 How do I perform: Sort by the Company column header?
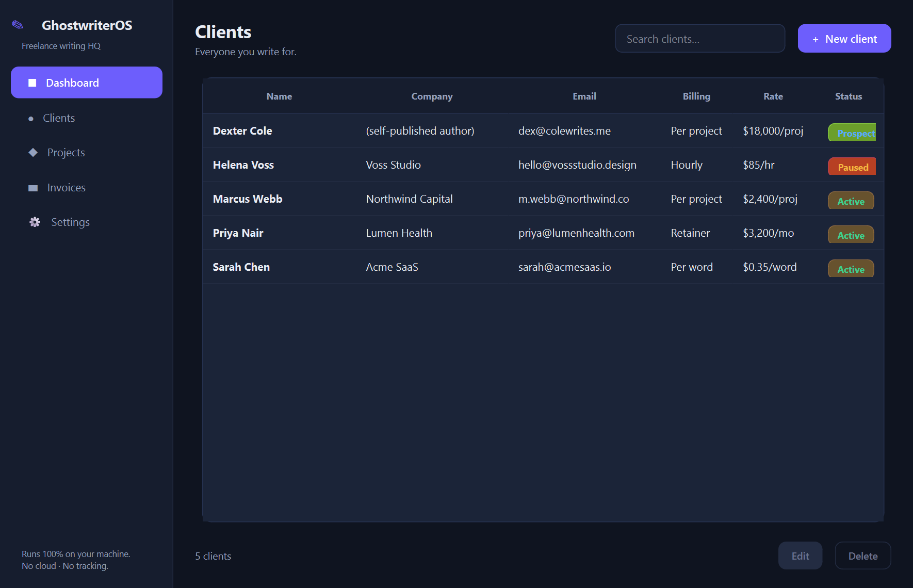432,96
